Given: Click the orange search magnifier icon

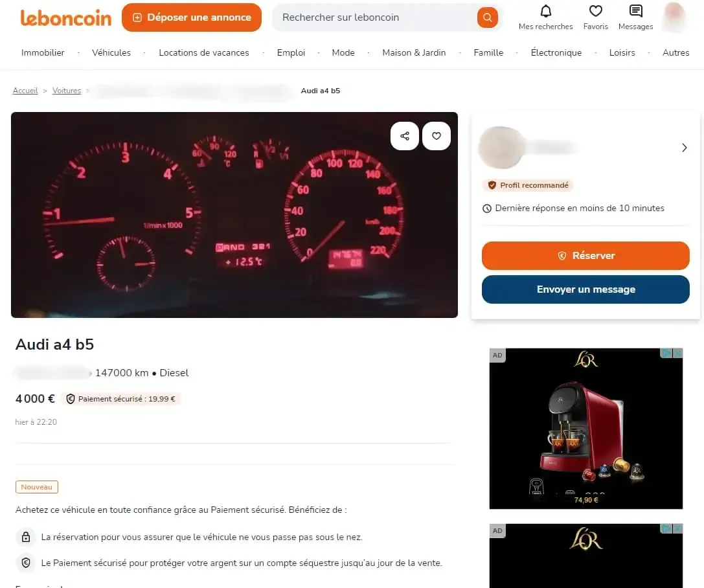Looking at the screenshot, I should (487, 17).
